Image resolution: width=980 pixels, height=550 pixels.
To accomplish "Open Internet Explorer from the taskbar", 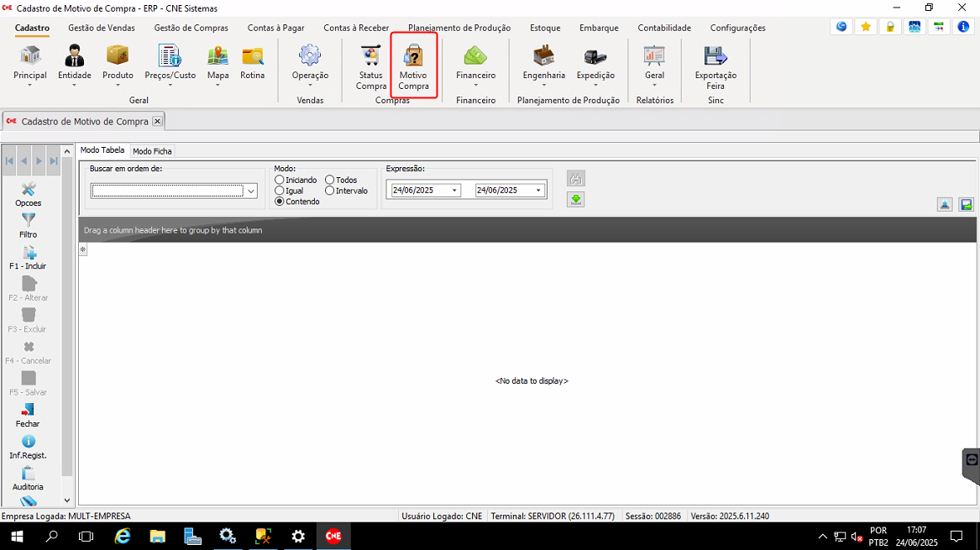I will 123,536.
